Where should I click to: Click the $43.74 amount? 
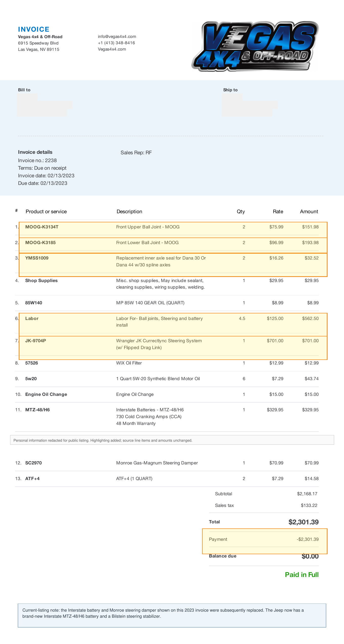pyautogui.click(x=312, y=379)
